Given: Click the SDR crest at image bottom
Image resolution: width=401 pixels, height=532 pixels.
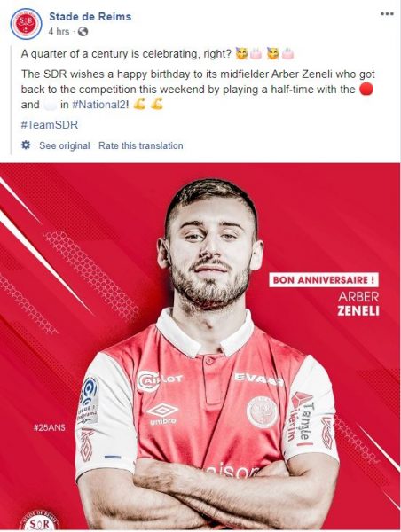Looking at the screenshot, I should click(x=38, y=520).
